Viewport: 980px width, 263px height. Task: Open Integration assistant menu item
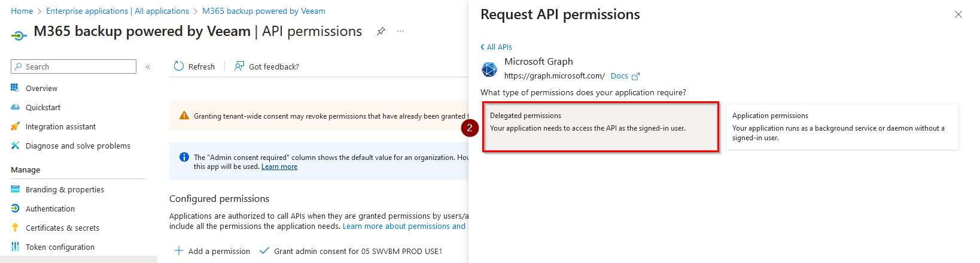tap(60, 126)
